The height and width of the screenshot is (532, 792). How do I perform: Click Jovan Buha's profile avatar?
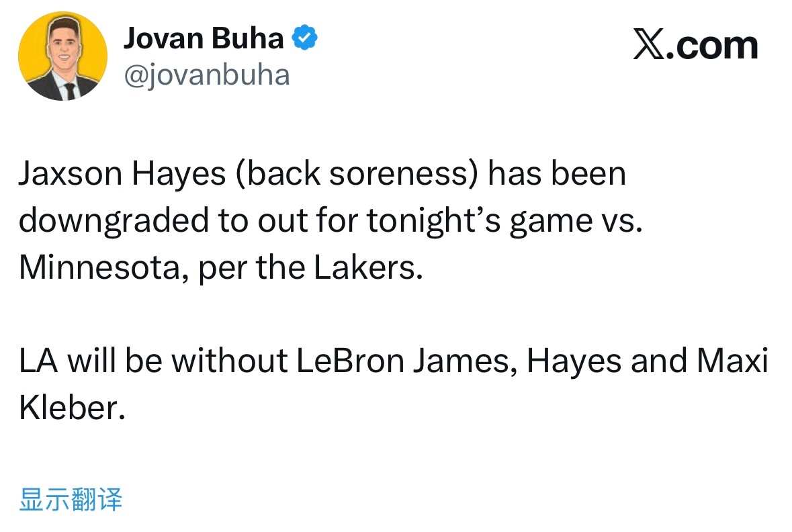[62, 56]
